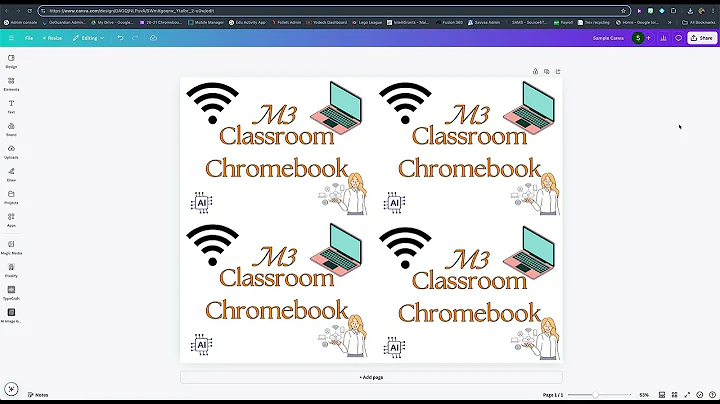Click the browser address bar
Image resolution: width=720 pixels, height=404 pixels.
(334, 11)
